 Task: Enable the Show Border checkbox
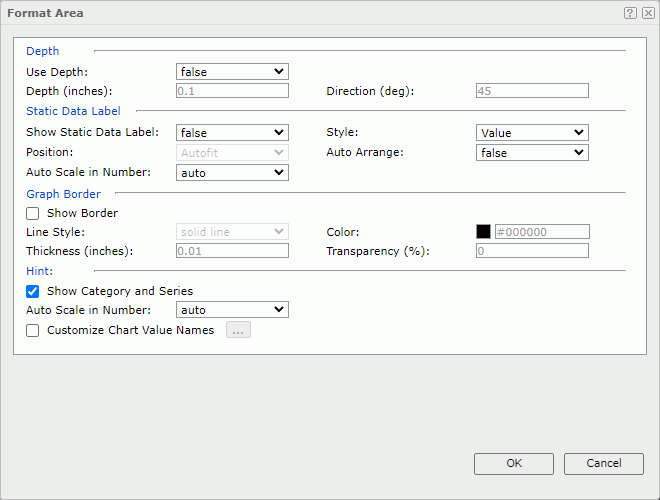coord(33,213)
